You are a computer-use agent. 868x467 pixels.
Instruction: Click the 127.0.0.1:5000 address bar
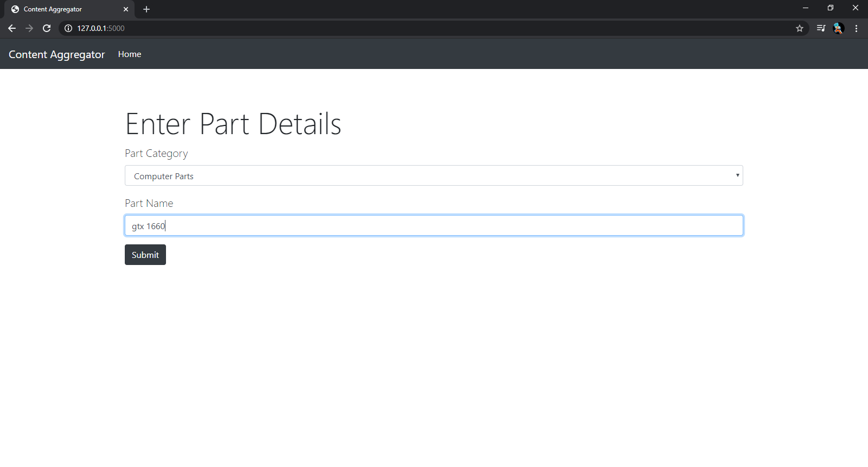pos(429,28)
